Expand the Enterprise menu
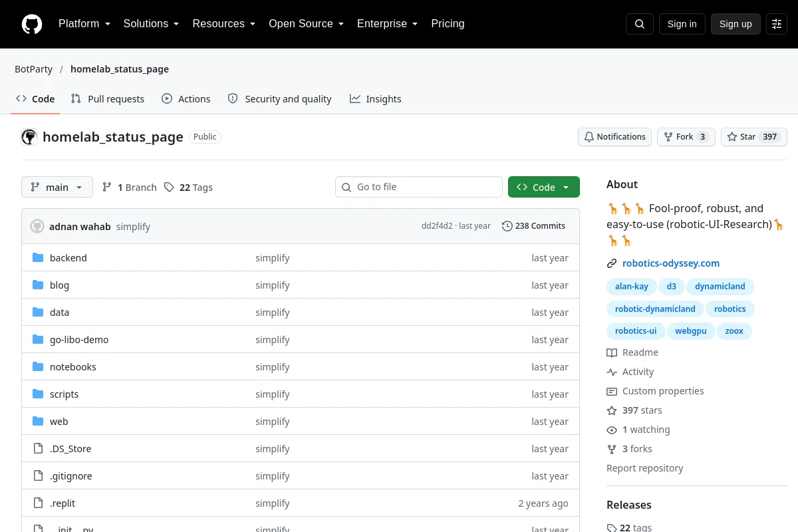Screen dimensions: 798x532 coord(387,24)
